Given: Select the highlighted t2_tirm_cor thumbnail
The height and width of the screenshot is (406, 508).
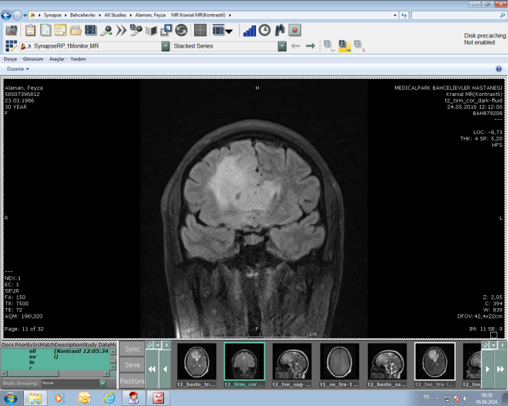Looking at the screenshot, I should pos(244,362).
